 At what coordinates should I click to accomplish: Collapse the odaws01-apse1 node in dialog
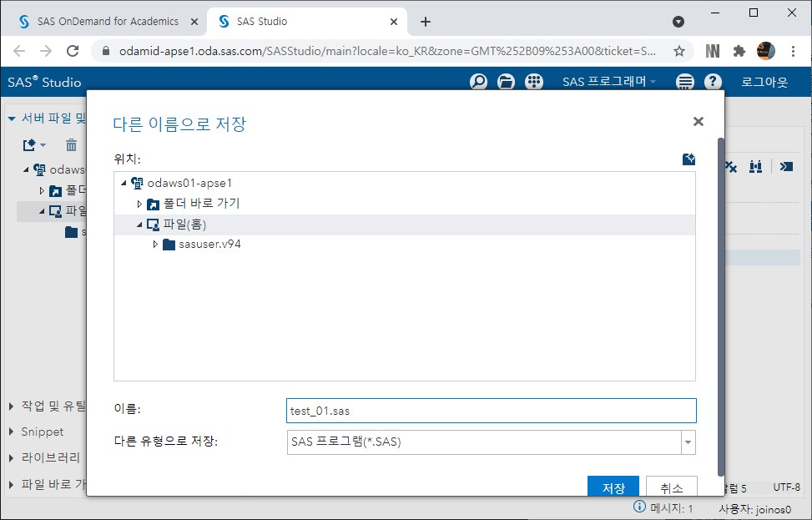coord(124,183)
